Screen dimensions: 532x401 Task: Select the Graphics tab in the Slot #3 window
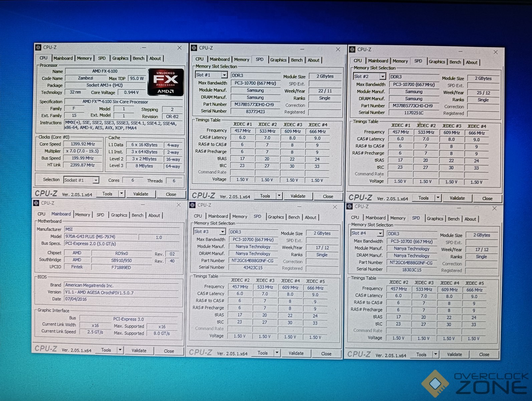pos(276,217)
